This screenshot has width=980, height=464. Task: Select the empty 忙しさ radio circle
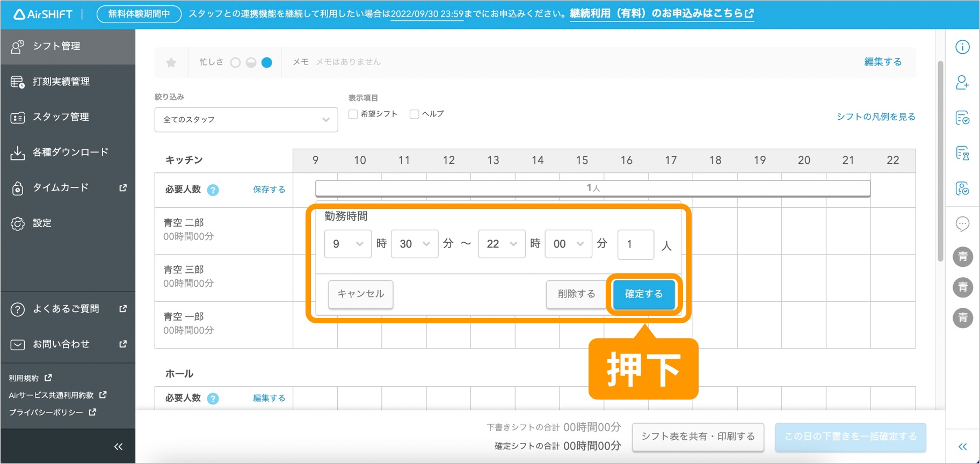[x=235, y=63]
